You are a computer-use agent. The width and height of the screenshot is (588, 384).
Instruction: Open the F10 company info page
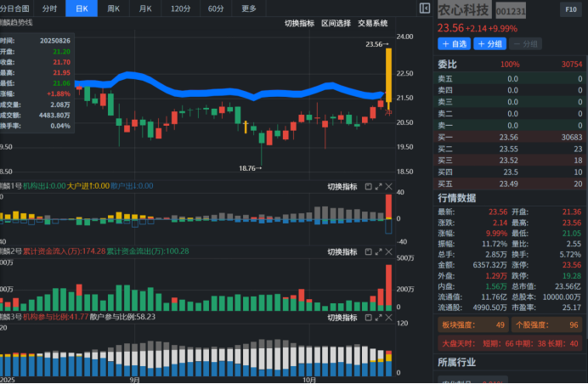tap(569, 9)
